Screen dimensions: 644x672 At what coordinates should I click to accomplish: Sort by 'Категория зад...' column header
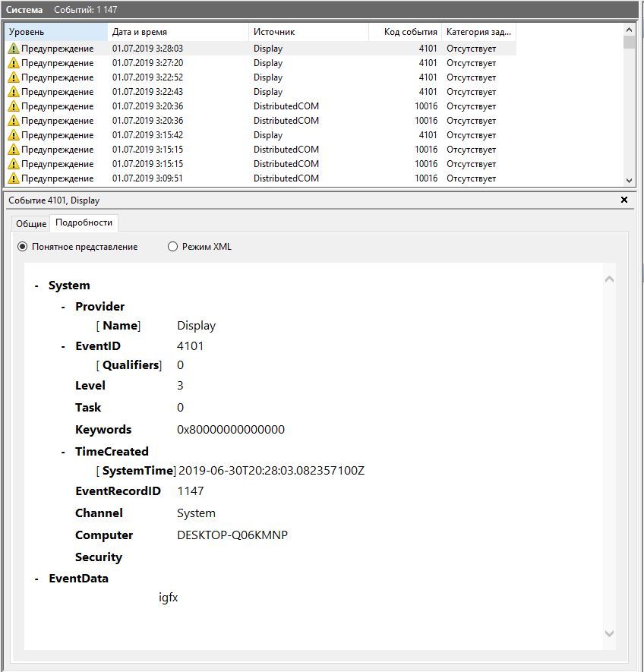(x=479, y=32)
